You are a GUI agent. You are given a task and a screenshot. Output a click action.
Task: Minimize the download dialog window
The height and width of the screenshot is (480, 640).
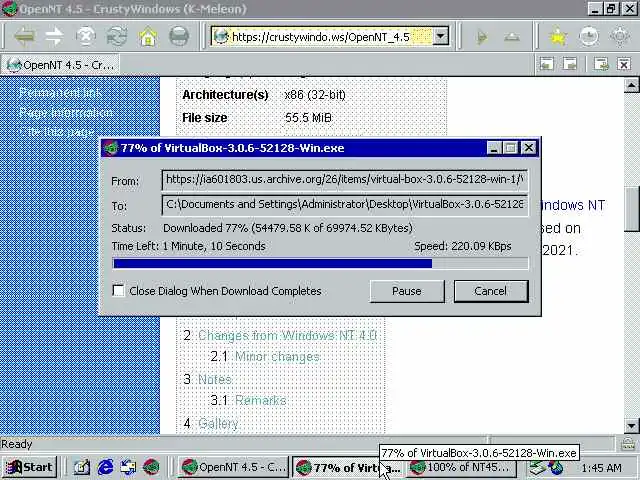coord(493,148)
